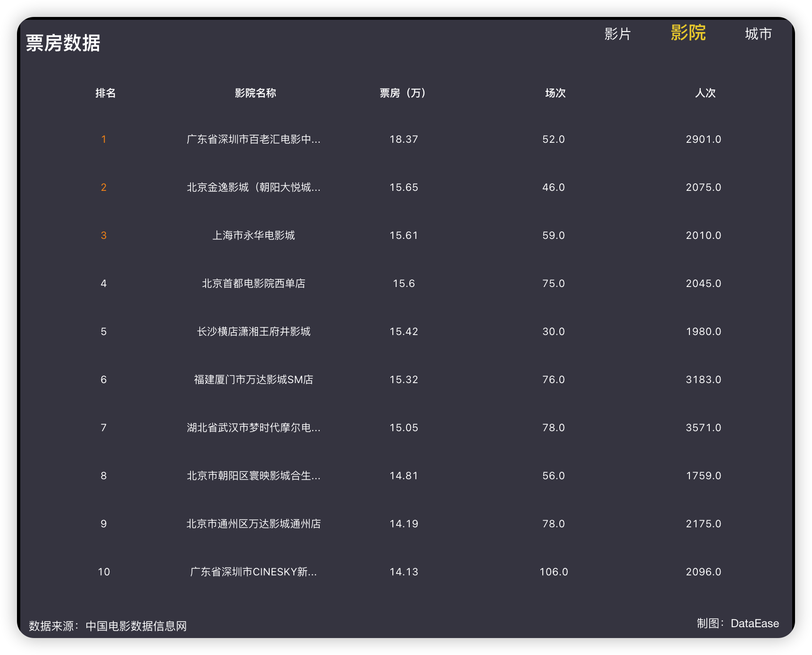Switch to the 影片 tab
Viewport: 812px width, 655px height.
pyautogui.click(x=617, y=34)
